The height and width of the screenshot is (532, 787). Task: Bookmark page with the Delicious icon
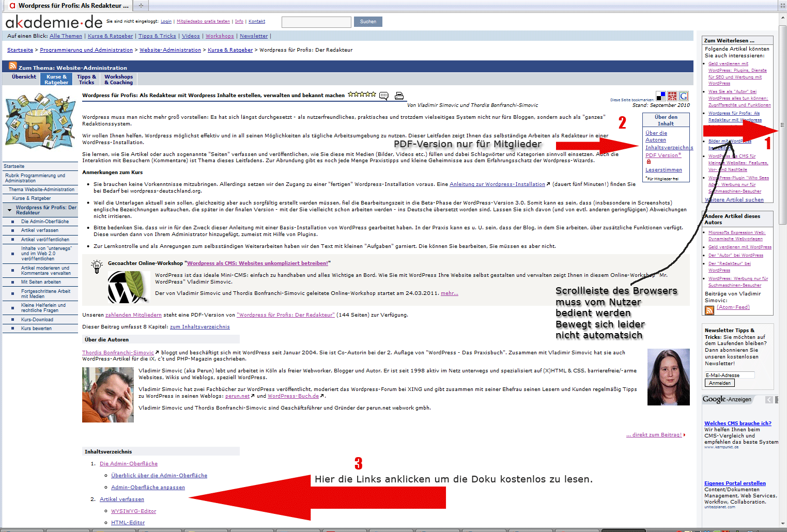click(661, 96)
